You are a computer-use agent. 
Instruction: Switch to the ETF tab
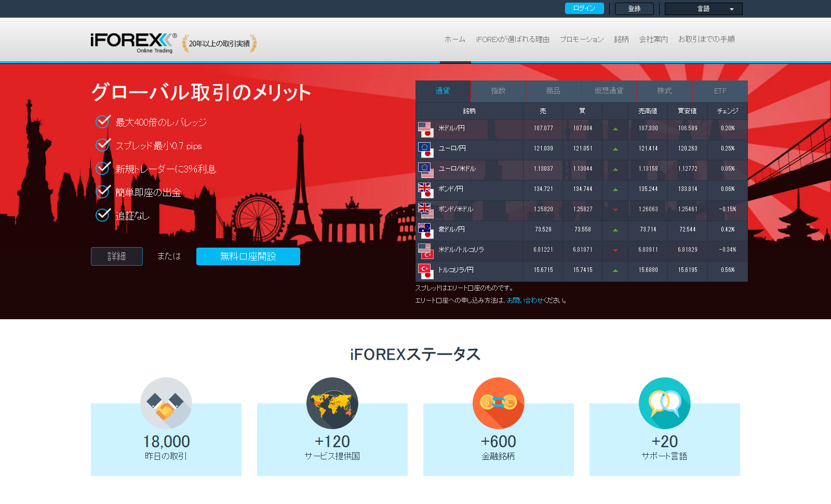[x=720, y=91]
